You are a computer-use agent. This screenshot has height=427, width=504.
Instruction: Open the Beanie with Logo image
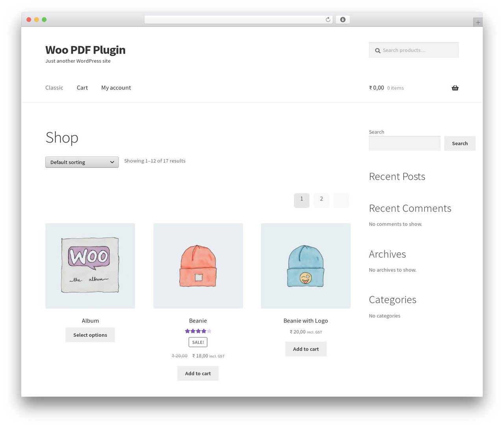click(x=306, y=266)
